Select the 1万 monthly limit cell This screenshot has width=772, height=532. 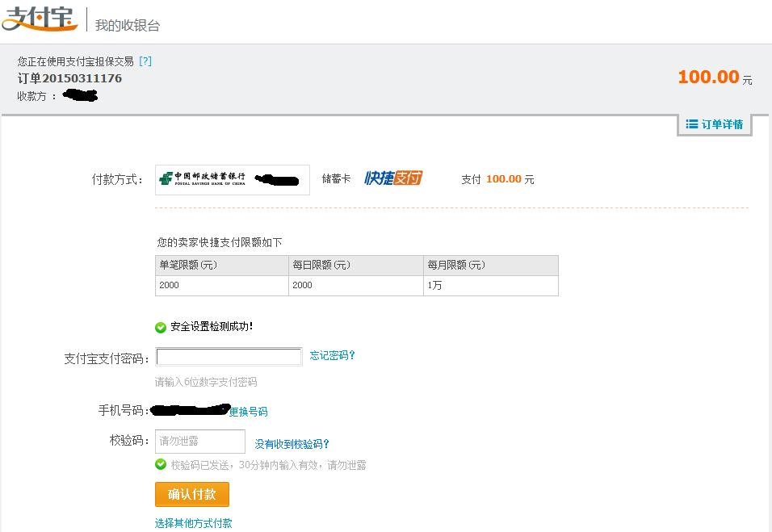(491, 286)
